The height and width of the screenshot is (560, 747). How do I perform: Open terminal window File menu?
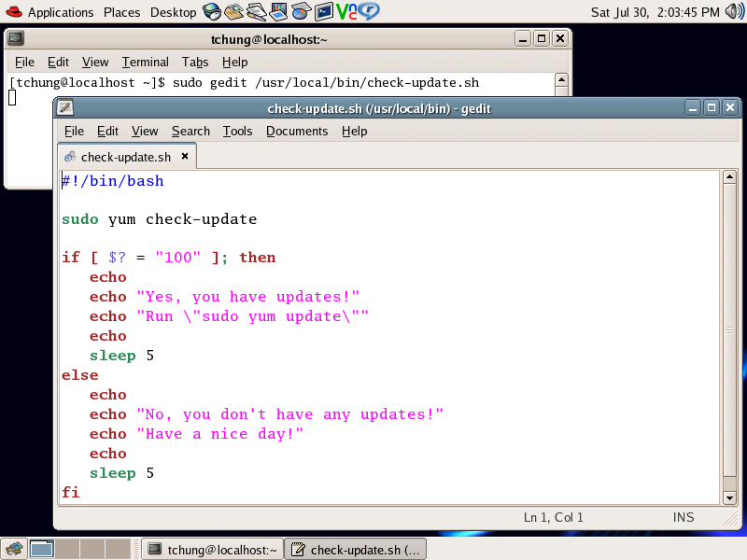point(24,62)
